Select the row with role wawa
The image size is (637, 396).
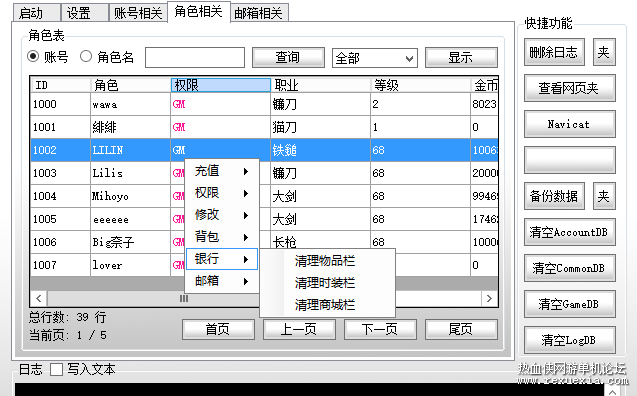(x=264, y=104)
